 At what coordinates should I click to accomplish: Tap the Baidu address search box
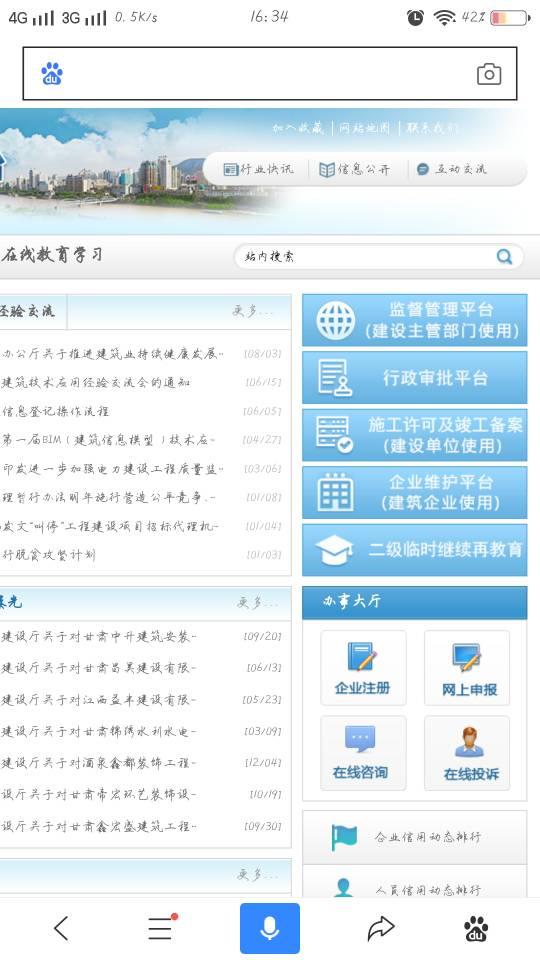(x=270, y=73)
